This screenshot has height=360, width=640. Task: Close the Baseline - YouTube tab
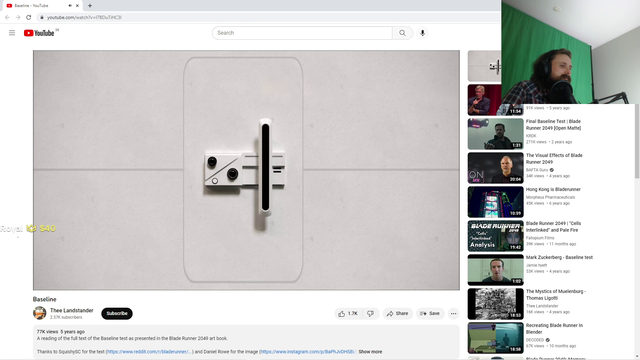[77, 6]
